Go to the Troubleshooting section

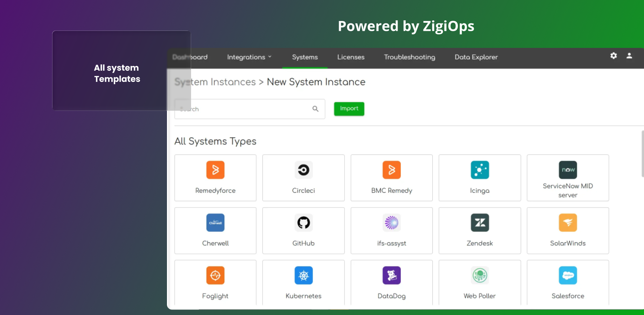[x=409, y=57]
